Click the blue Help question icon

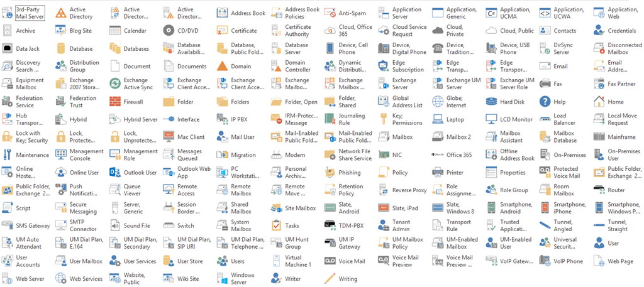545,102
